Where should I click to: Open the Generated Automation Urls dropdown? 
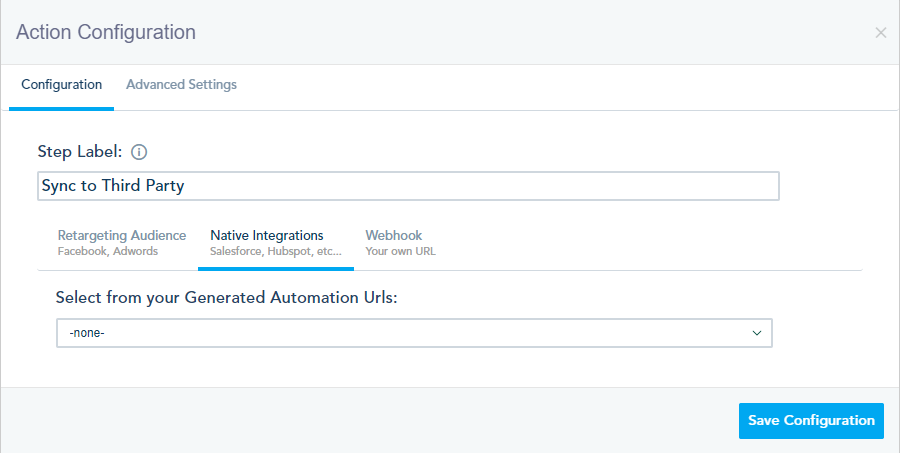tap(414, 333)
